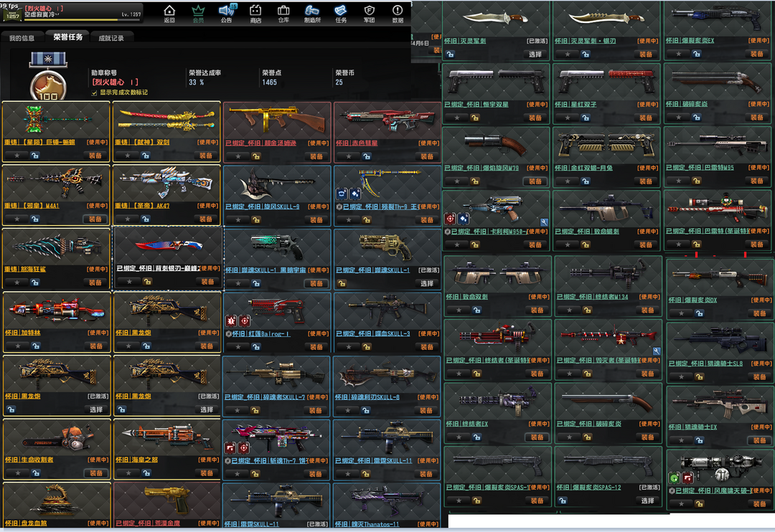
Task: Click the 会员 VIP crown icon
Action: 198,12
